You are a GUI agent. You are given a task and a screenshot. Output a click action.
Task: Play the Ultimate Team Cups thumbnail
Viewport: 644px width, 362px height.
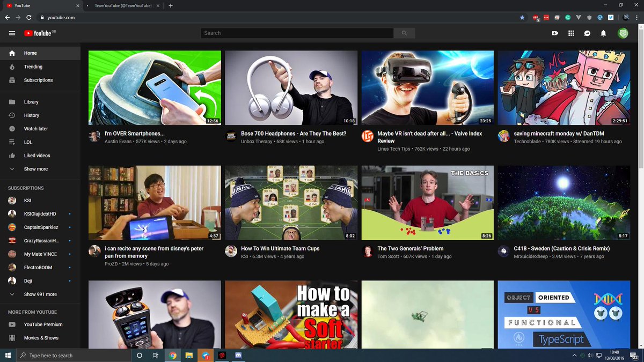(x=291, y=203)
